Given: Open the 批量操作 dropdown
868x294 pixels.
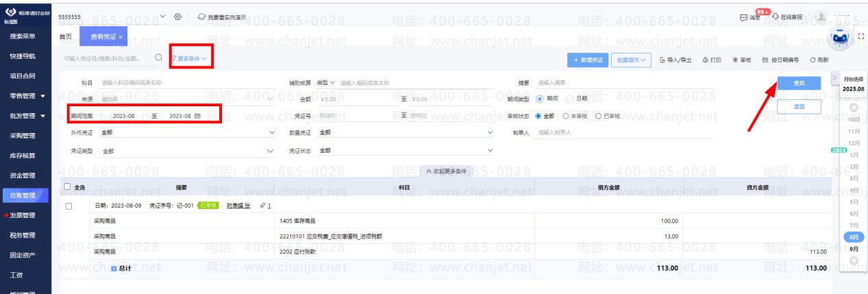Looking at the screenshot, I should coord(630,60).
